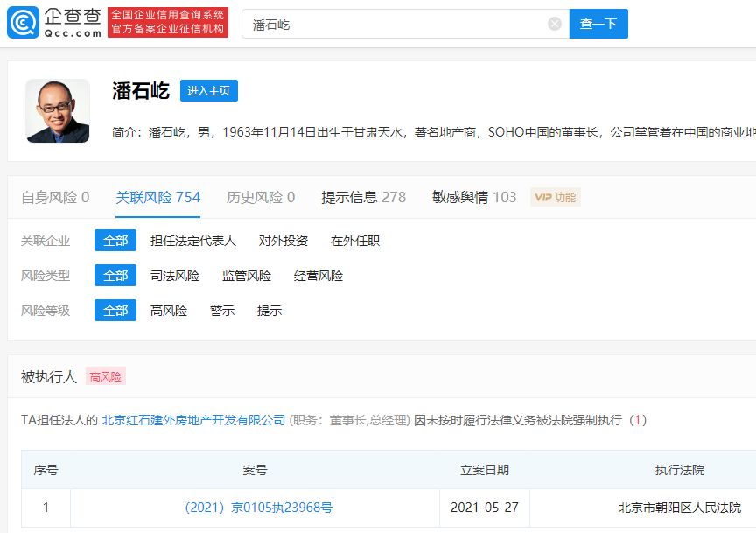The width and height of the screenshot is (756, 533).
Task: Click the Qcc.com logo icon
Action: click(23, 22)
